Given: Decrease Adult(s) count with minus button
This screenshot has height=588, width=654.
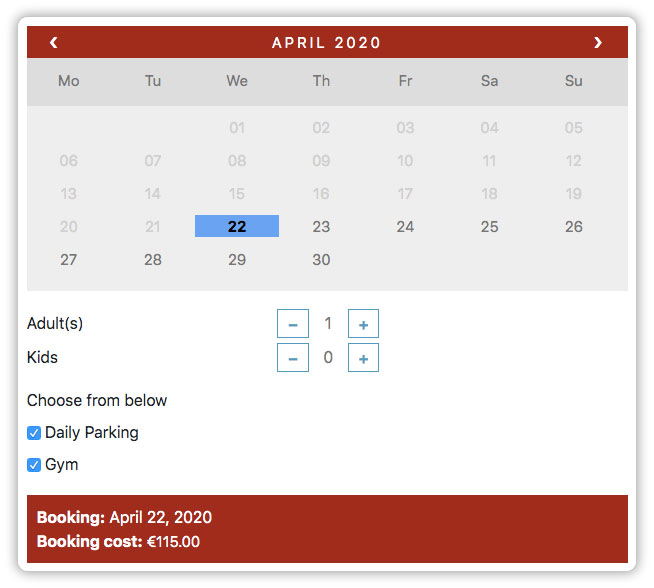Looking at the screenshot, I should (x=293, y=324).
